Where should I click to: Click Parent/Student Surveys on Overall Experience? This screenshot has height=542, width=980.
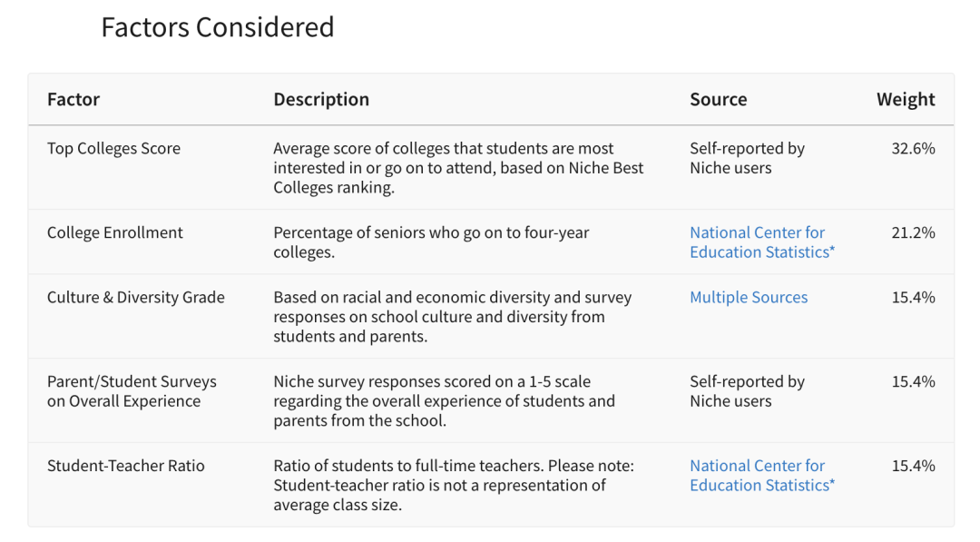pos(132,391)
